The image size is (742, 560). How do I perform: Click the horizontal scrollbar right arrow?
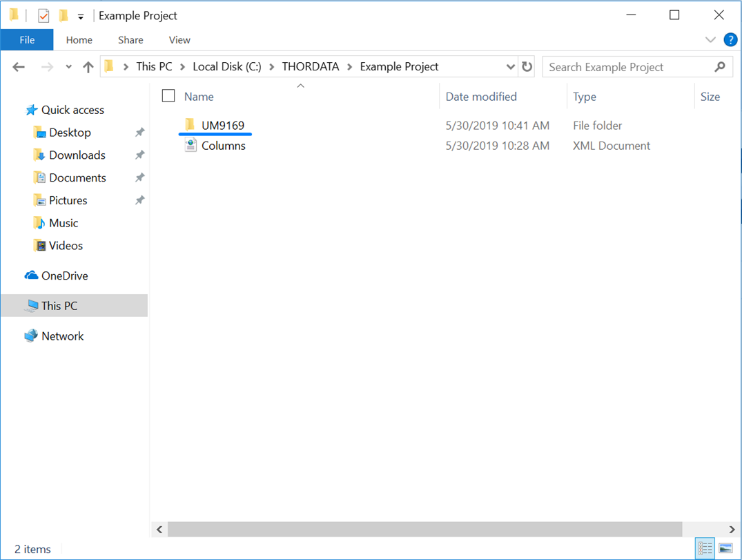pyautogui.click(x=732, y=530)
